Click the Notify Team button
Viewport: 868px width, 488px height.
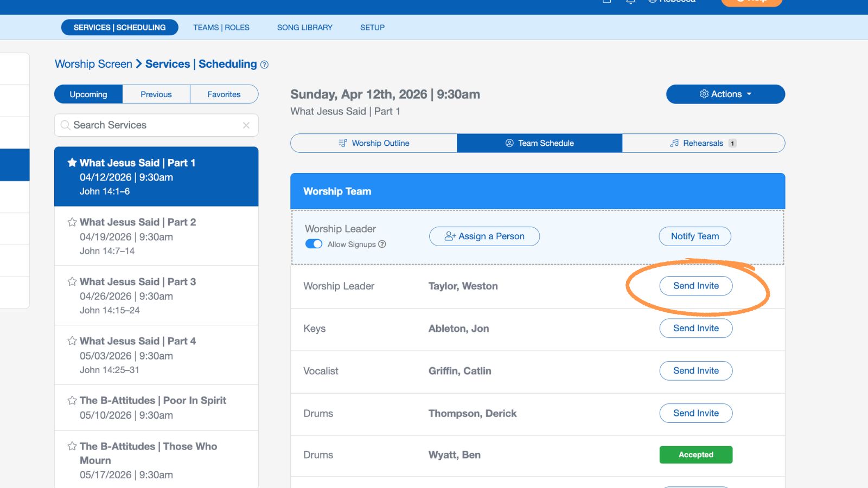click(695, 236)
